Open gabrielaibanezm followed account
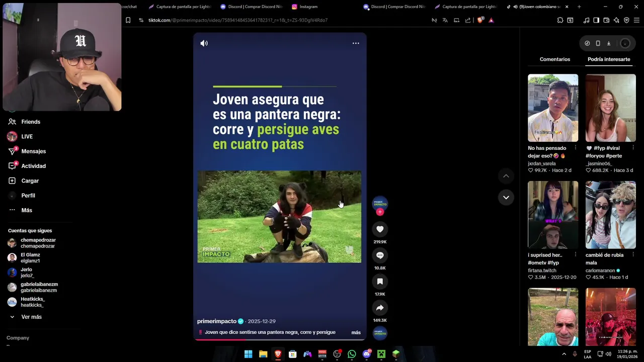 39,287
